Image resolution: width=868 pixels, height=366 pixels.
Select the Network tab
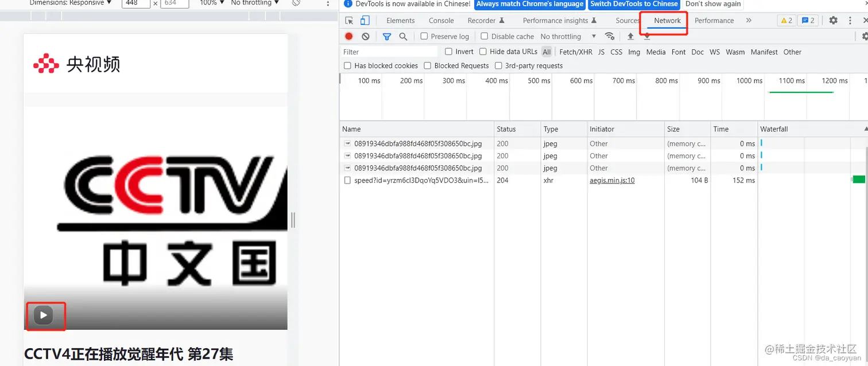pyautogui.click(x=668, y=21)
